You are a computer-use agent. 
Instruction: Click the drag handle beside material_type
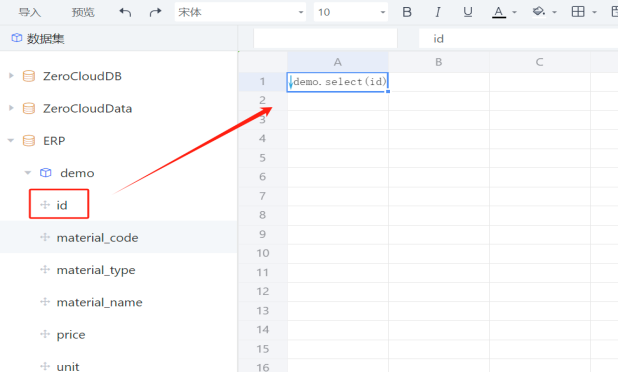[45, 269]
